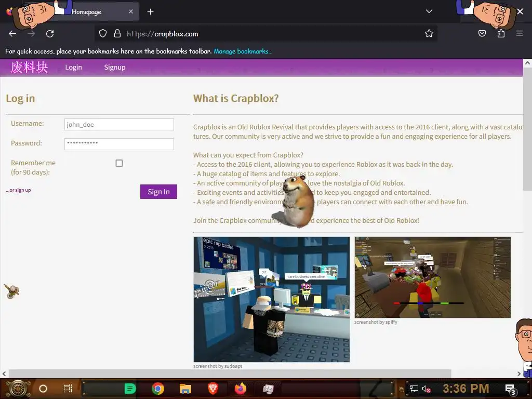Click the muted volume tray icon

426,389
